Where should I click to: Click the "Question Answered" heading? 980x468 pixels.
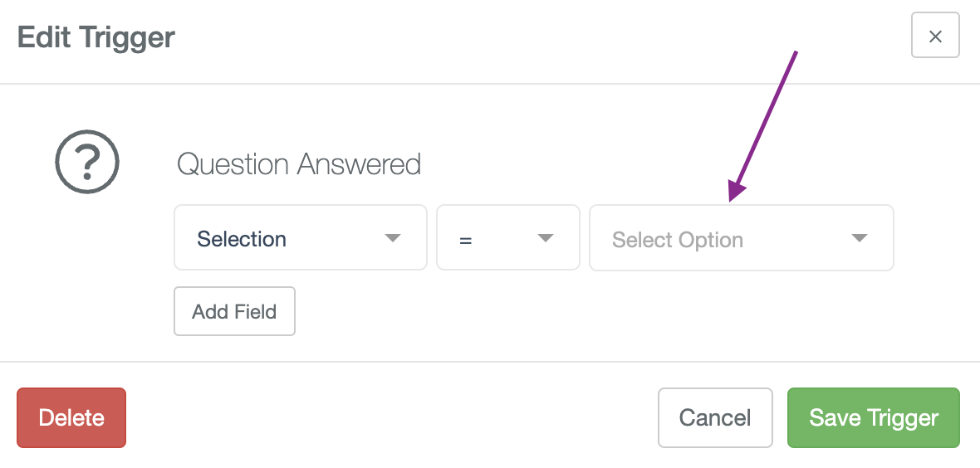tap(299, 164)
